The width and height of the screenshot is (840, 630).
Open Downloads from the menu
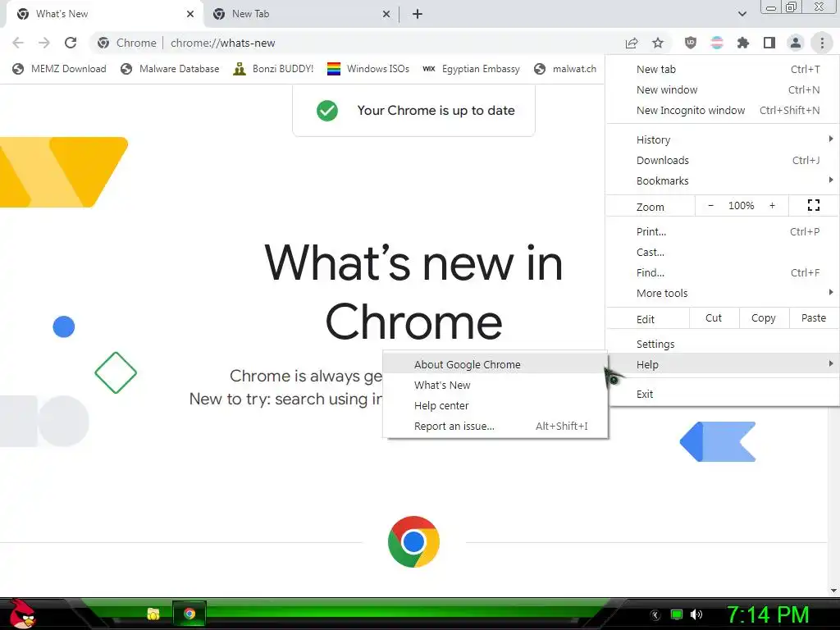coord(723,160)
